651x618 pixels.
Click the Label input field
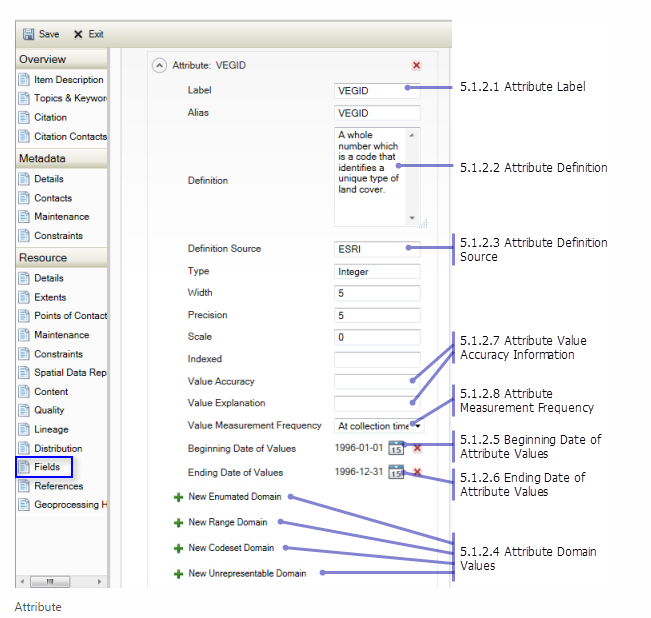(x=377, y=90)
